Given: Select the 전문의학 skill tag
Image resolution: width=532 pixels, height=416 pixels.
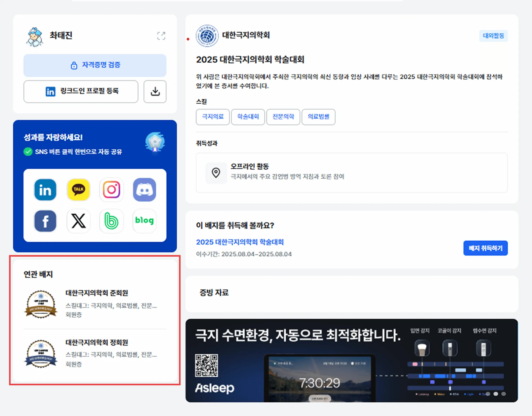Looking at the screenshot, I should coord(283,117).
